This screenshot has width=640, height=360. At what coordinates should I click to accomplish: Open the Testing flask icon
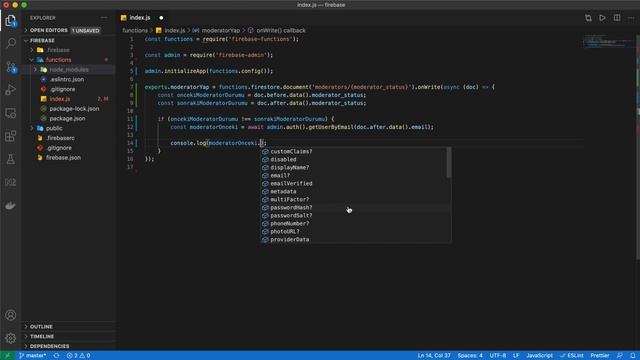click(x=11, y=159)
